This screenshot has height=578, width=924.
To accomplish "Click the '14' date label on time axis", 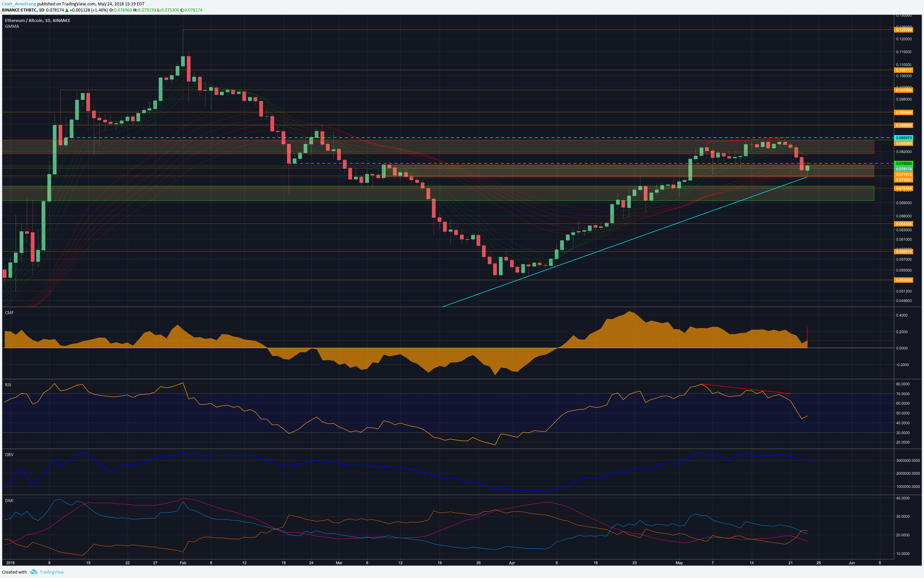I will point(752,563).
